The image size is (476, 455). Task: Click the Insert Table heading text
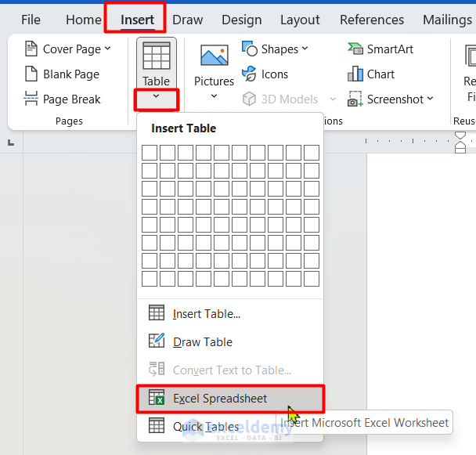(184, 128)
